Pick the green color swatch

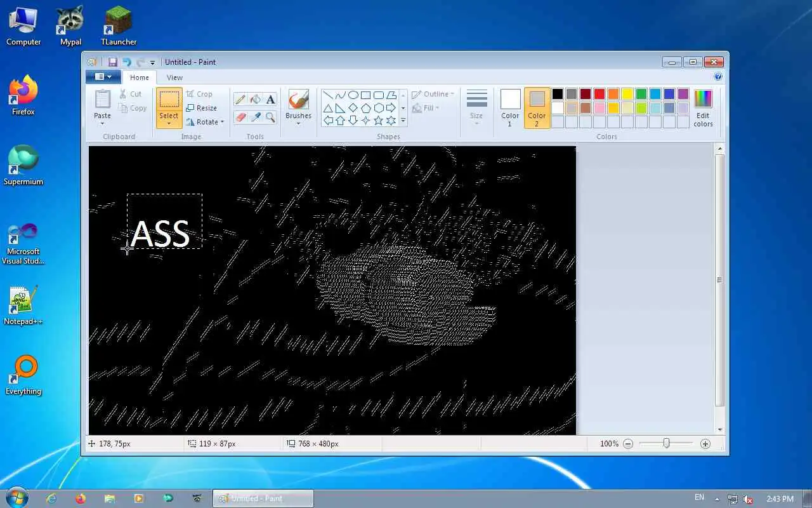(x=641, y=94)
